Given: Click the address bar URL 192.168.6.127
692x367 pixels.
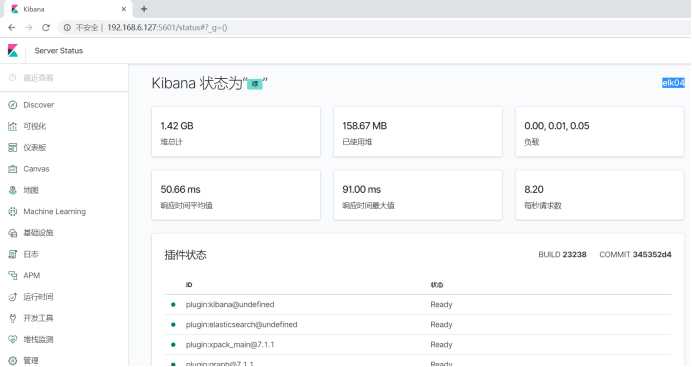Looking at the screenshot, I should tap(167, 27).
